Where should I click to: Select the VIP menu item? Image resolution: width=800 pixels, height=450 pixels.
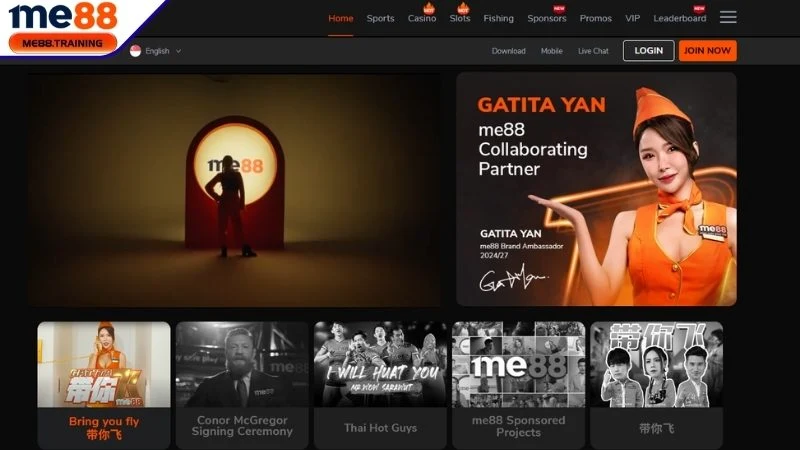[632, 18]
